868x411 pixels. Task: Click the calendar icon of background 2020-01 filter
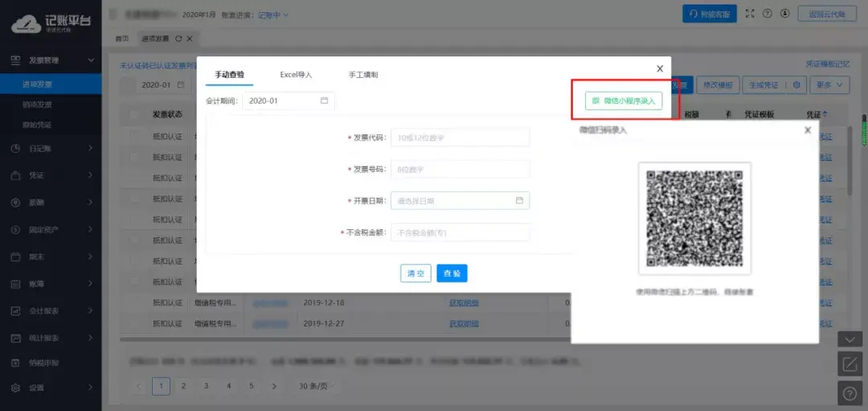(181, 85)
